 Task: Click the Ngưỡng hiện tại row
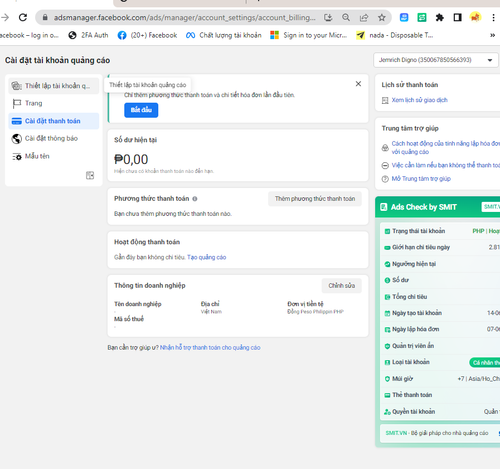click(x=440, y=264)
